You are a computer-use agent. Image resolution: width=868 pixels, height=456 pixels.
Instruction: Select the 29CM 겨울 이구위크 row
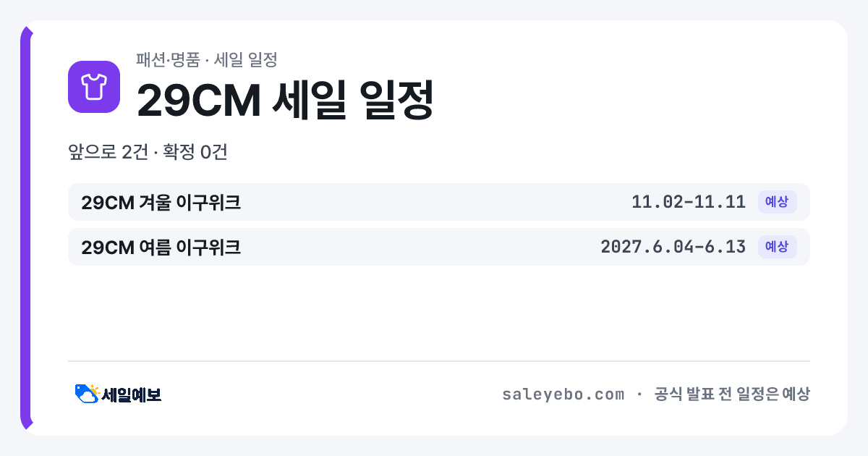(438, 202)
